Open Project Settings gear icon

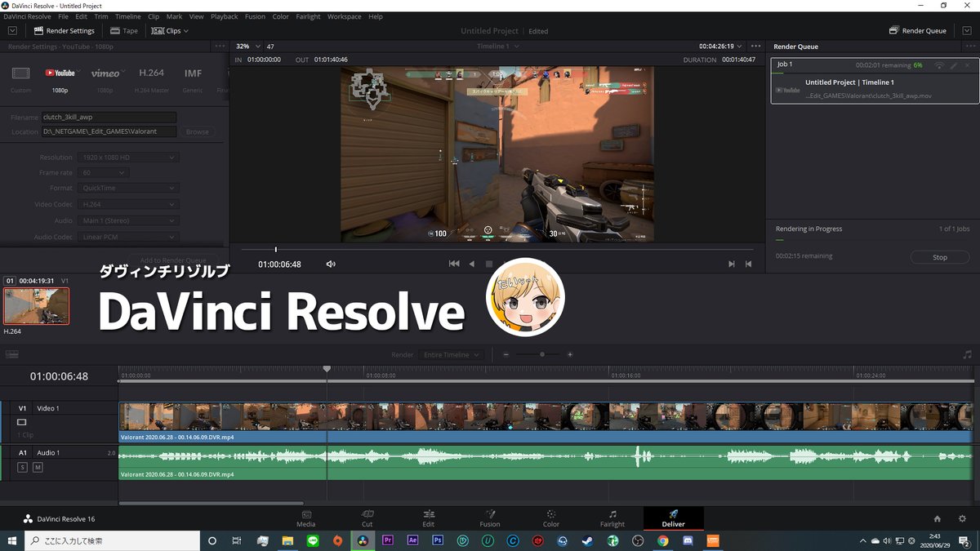point(962,518)
